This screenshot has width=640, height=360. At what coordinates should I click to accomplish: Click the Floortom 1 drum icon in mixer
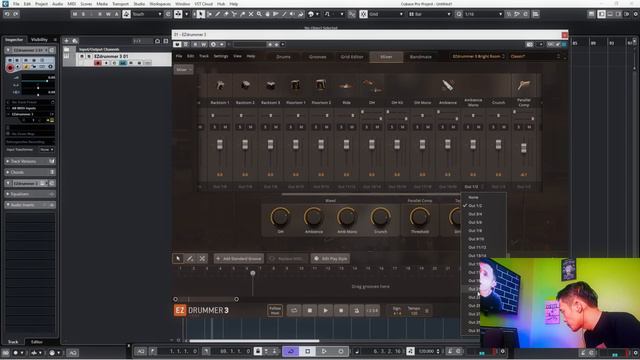tap(296, 85)
